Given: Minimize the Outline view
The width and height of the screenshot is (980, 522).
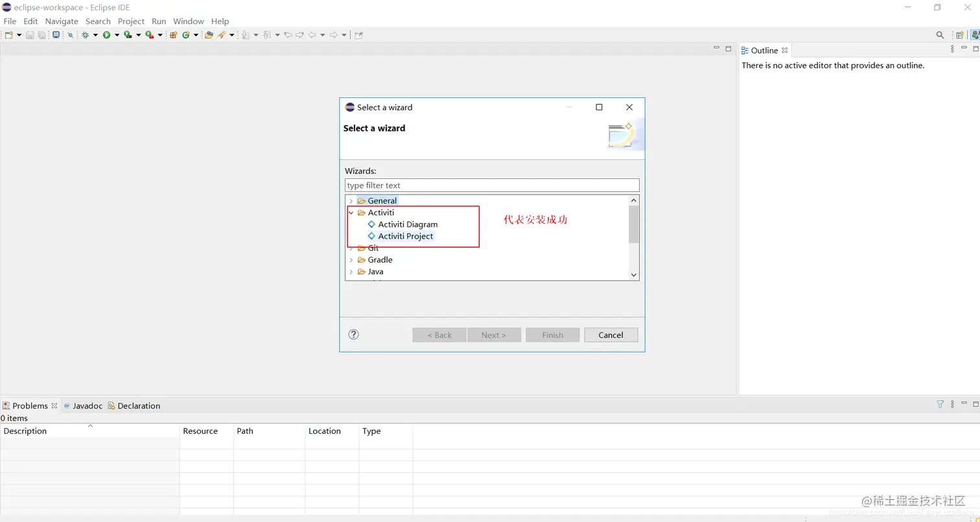Looking at the screenshot, I should click(964, 49).
